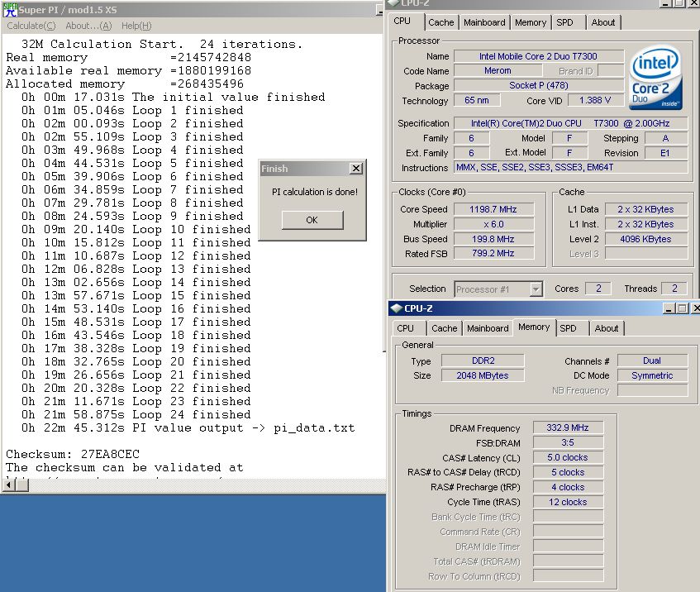Select Memory tab in lower CPU-Z window
Viewport: 700px width, 592px height.
coord(534,327)
